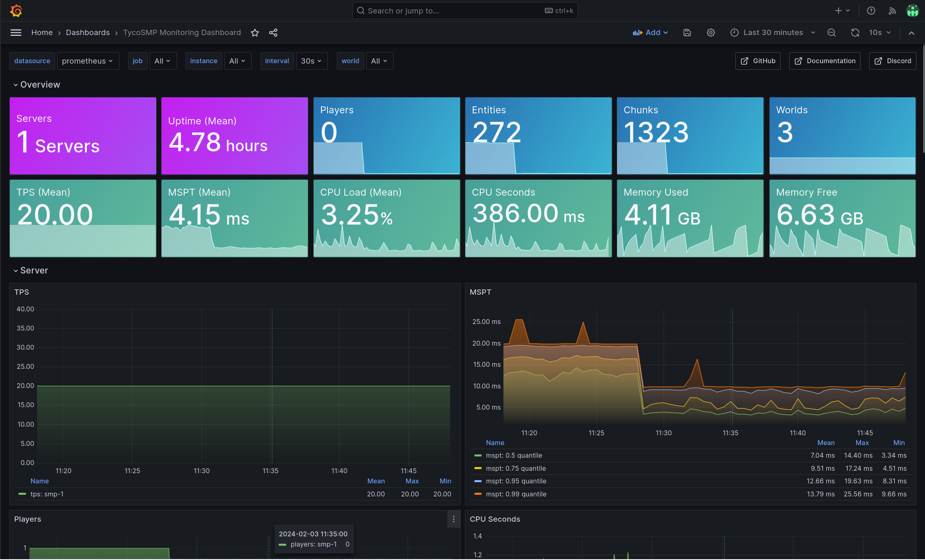The height and width of the screenshot is (560, 925).
Task: Click the MSPT graph panel title
Action: coord(480,292)
